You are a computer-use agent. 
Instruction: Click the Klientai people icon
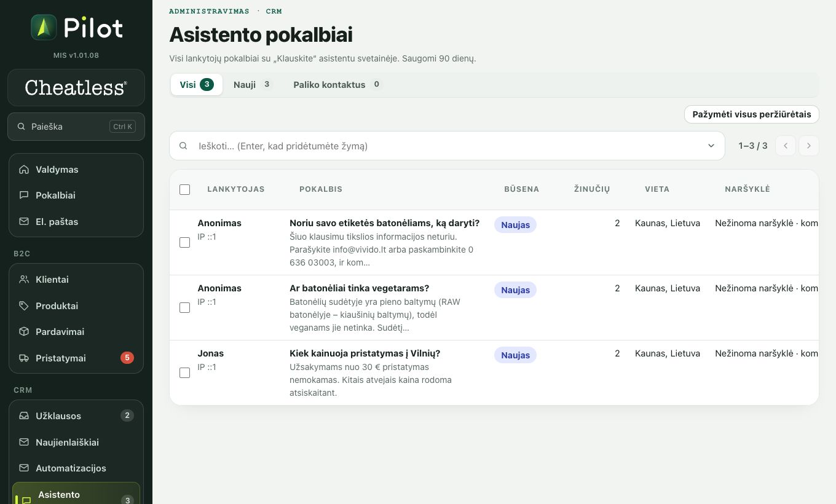[x=24, y=280]
